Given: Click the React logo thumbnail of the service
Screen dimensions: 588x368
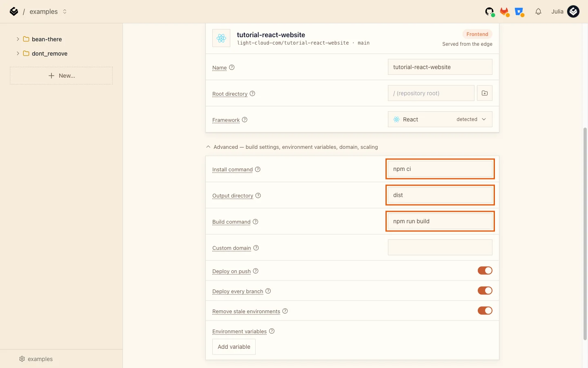Looking at the screenshot, I should pos(221,38).
